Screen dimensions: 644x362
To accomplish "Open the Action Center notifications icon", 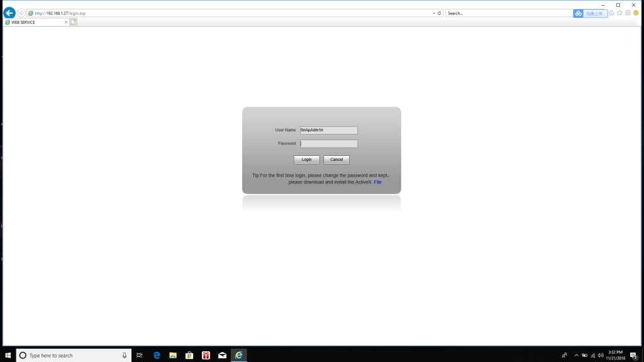I will [634, 356].
